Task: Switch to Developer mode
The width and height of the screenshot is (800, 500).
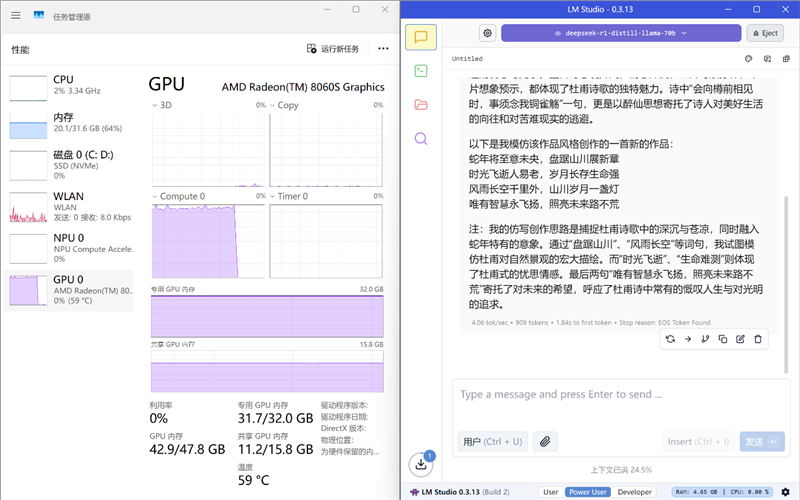Action: [634, 492]
